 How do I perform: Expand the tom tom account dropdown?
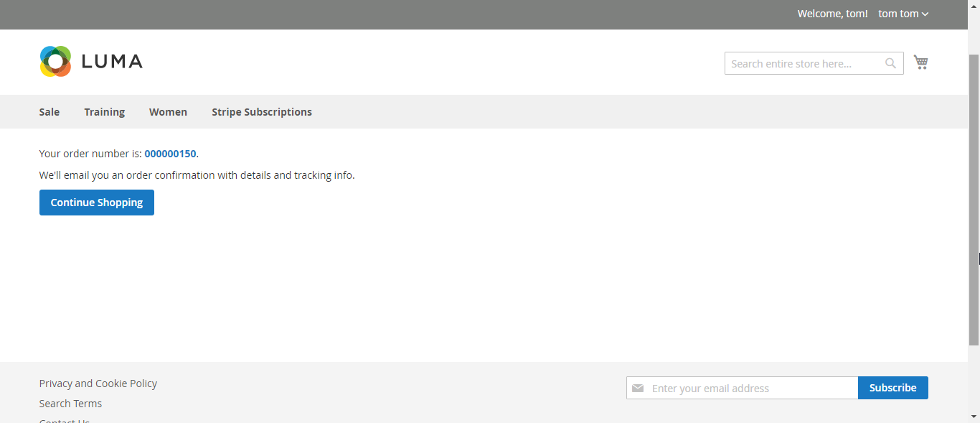[x=903, y=14]
